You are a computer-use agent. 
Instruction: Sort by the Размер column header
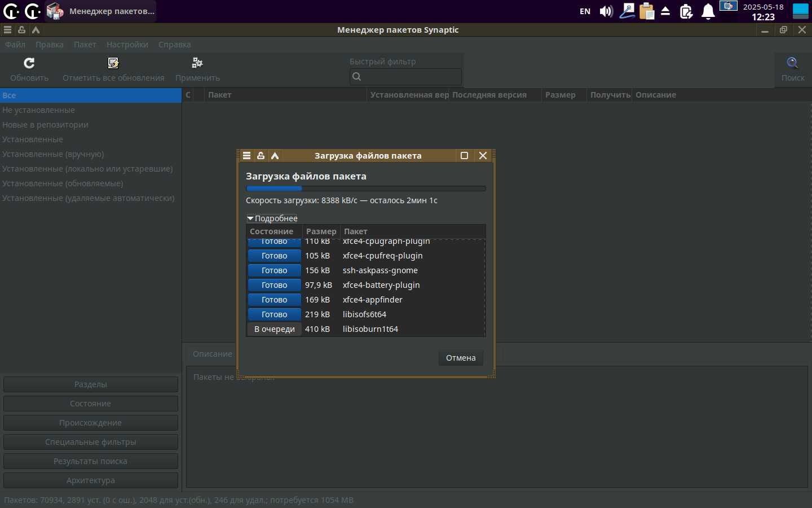point(560,95)
